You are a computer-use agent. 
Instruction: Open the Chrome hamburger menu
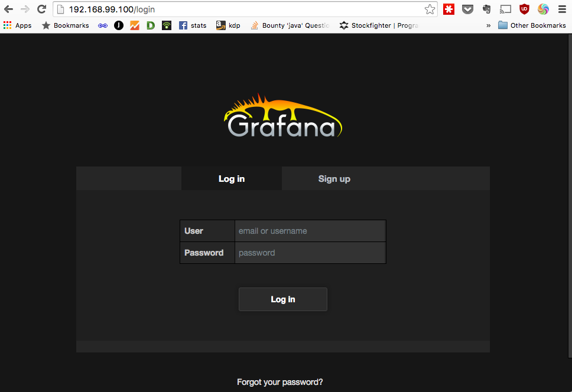click(x=562, y=9)
